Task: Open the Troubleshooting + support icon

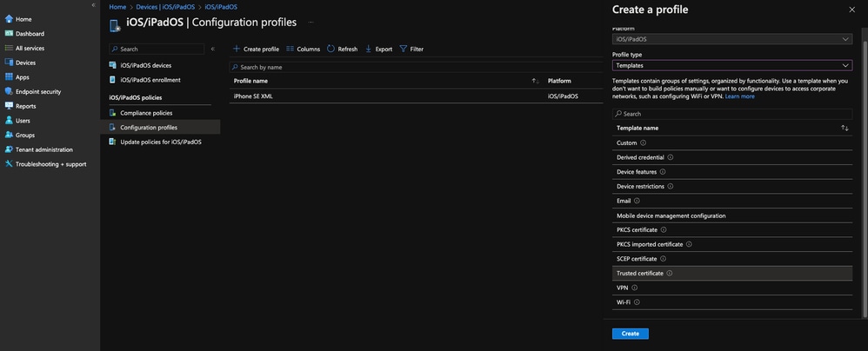Action: (x=9, y=163)
